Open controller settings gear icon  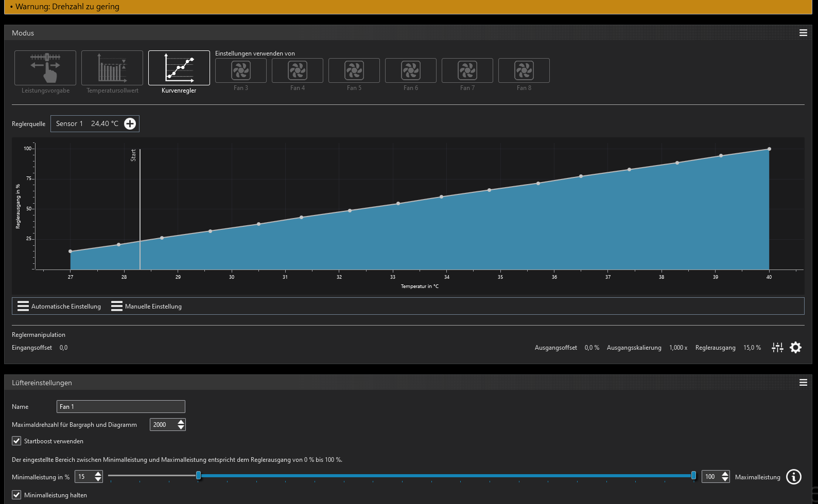coord(795,348)
